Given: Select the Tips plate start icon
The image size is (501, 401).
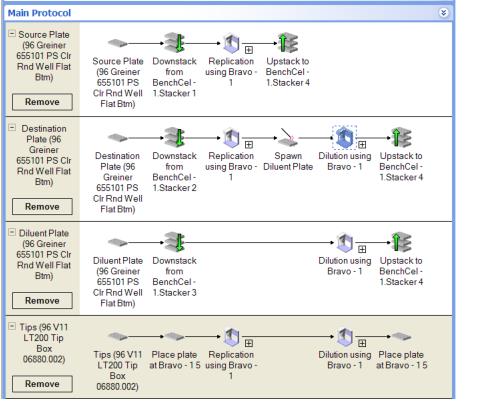Looking at the screenshot, I should tap(118, 337).
